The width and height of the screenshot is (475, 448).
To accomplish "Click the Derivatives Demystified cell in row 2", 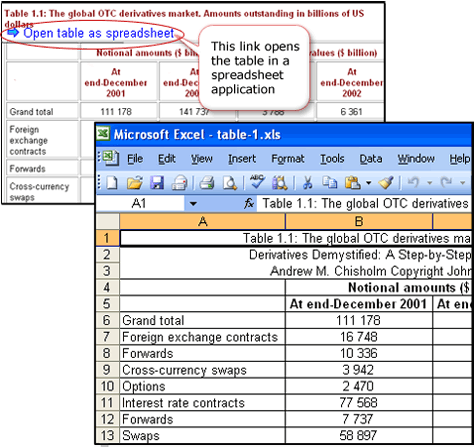I will (296, 255).
